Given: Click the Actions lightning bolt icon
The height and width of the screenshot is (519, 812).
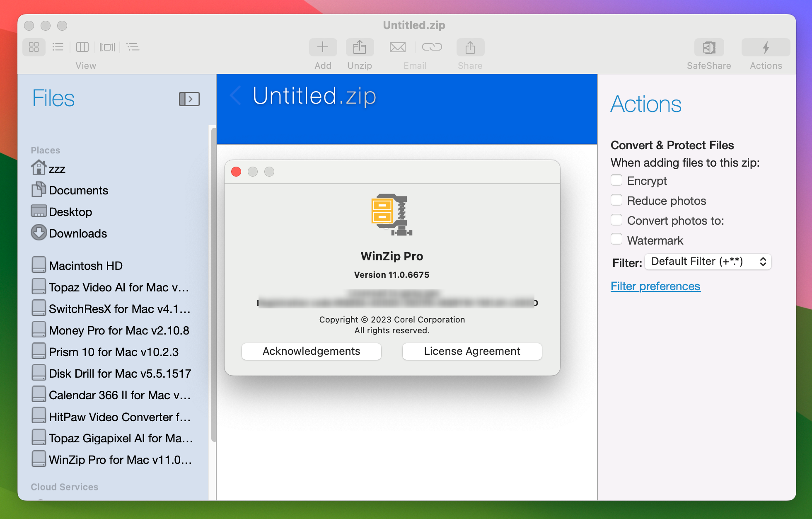Looking at the screenshot, I should click(x=765, y=47).
